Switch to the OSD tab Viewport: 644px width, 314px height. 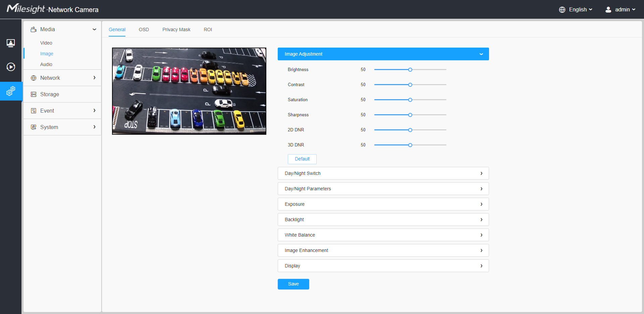tap(144, 29)
